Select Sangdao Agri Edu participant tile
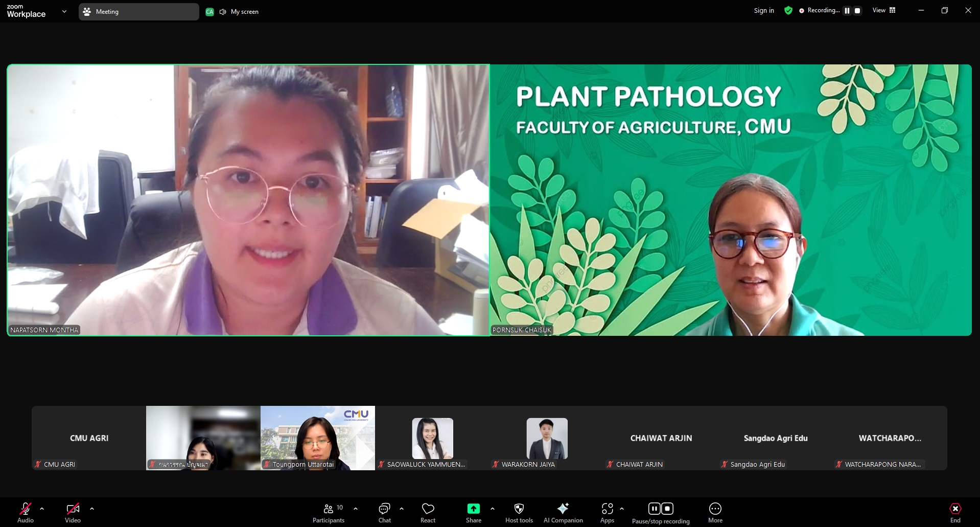Screen dimensions: 980x527 click(x=776, y=438)
